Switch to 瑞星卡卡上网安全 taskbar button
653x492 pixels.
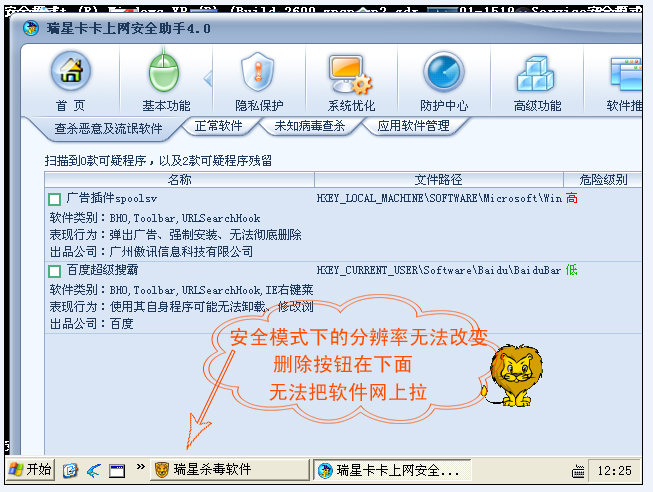(x=392, y=470)
